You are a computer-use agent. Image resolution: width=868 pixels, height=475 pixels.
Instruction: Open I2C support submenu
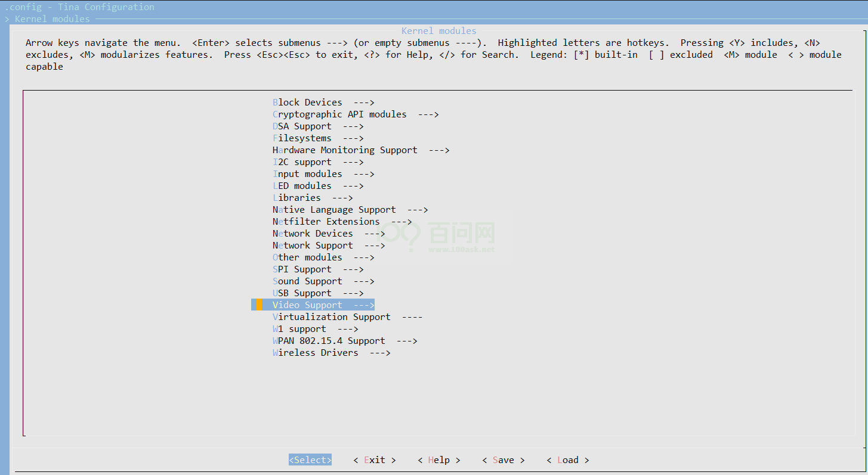click(x=318, y=162)
